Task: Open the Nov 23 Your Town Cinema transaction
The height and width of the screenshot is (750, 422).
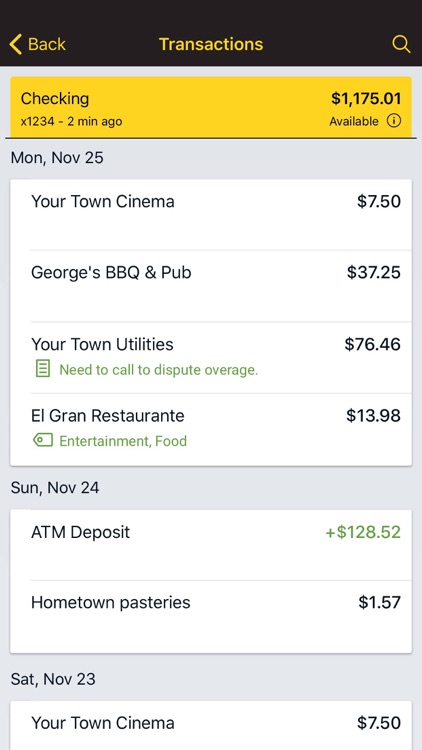Action: click(x=211, y=725)
